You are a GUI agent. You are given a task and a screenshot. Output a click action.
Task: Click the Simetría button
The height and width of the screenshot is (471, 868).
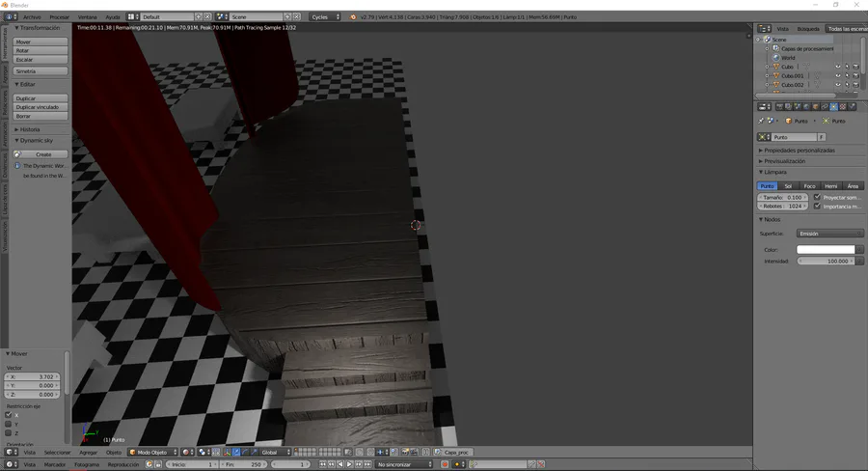coord(41,70)
